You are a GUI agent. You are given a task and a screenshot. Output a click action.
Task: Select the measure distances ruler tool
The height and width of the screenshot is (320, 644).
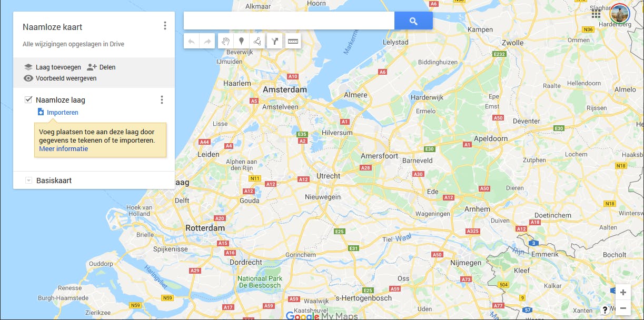tap(293, 41)
